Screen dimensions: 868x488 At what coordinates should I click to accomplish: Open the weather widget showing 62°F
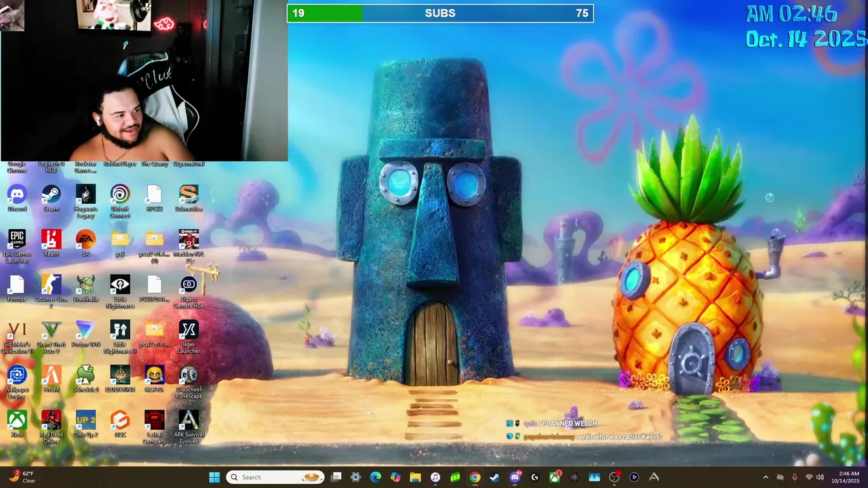tap(21, 477)
